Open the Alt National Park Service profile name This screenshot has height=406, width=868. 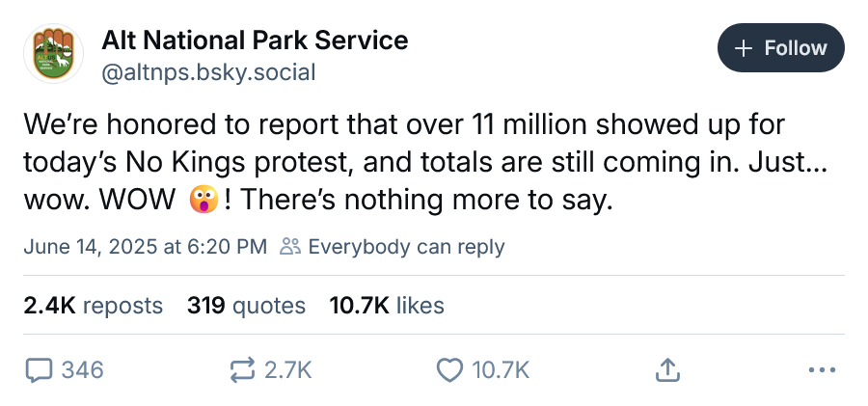tap(255, 40)
